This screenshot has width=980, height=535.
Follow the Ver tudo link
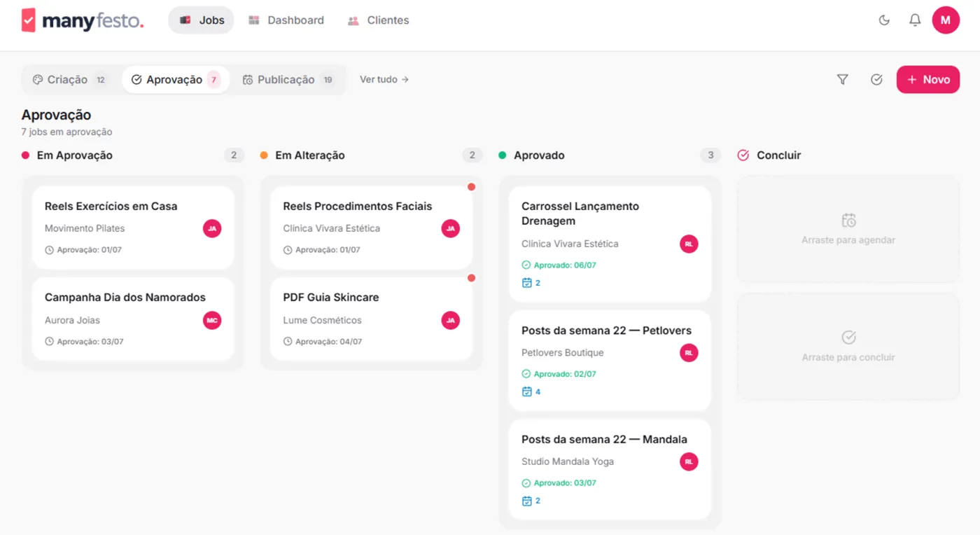point(384,80)
